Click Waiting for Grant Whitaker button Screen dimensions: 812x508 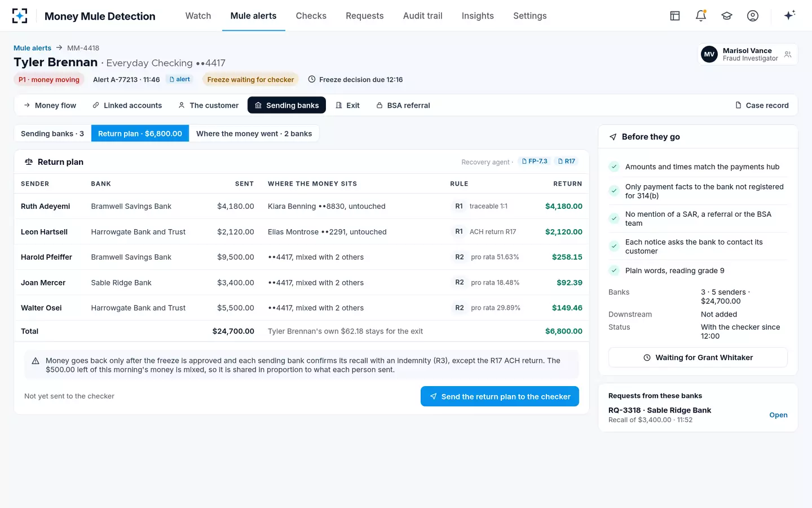(x=698, y=357)
